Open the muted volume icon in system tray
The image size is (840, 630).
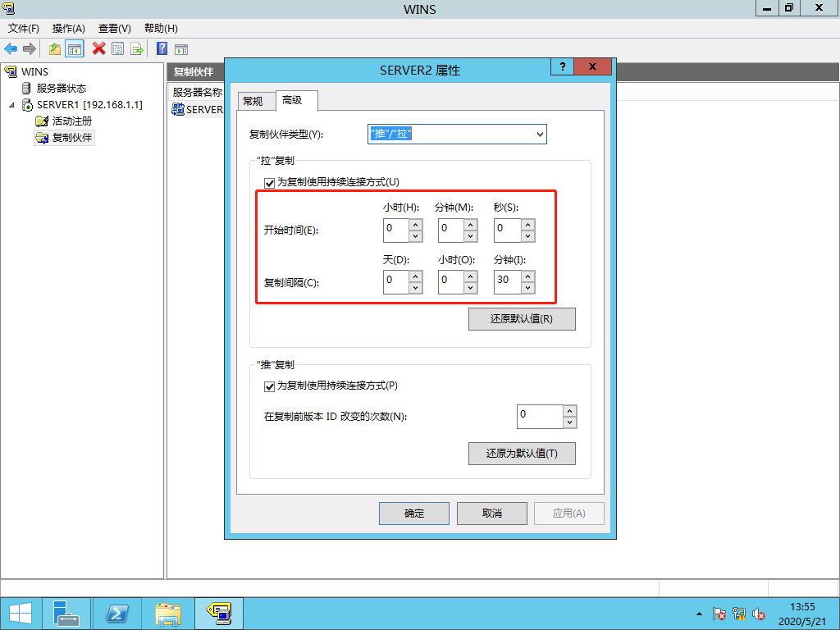758,614
